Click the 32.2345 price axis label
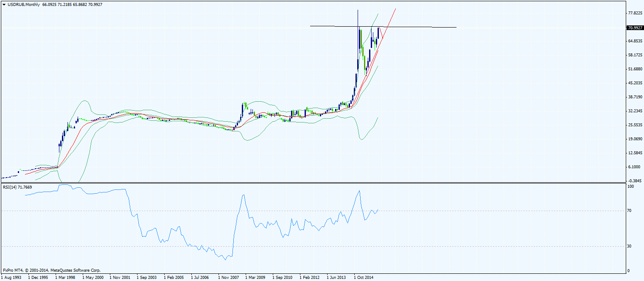 [x=634, y=111]
